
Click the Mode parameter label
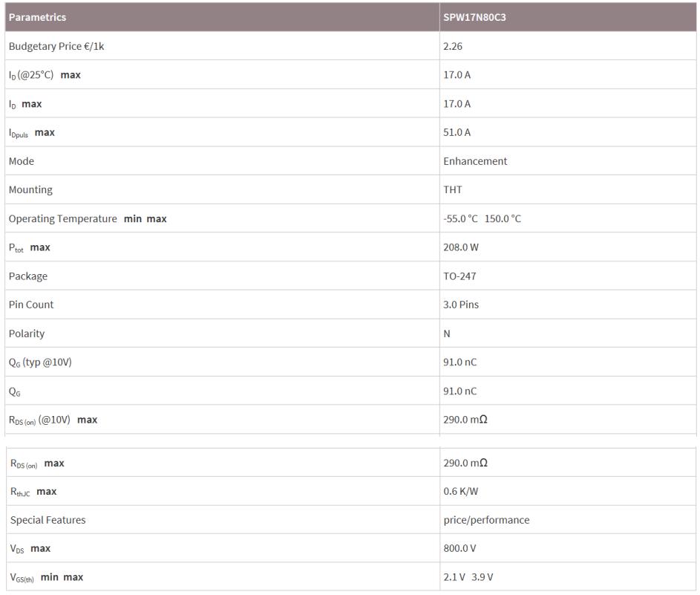point(22,161)
